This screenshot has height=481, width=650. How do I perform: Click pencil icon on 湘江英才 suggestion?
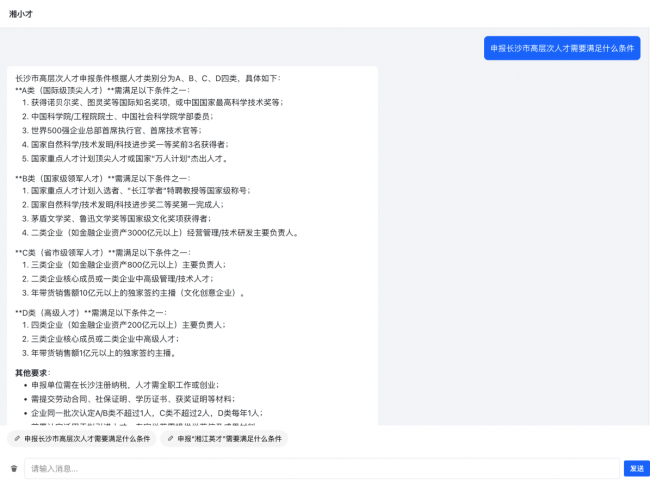point(171,439)
